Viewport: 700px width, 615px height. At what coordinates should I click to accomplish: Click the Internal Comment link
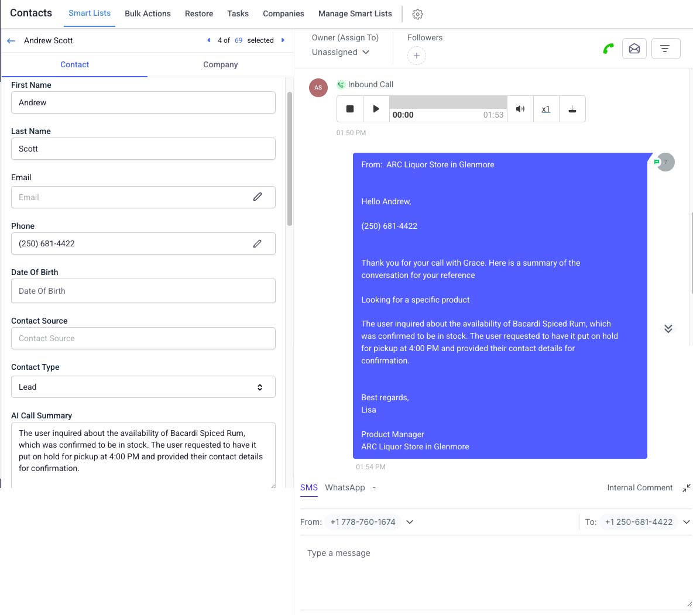pyautogui.click(x=639, y=487)
